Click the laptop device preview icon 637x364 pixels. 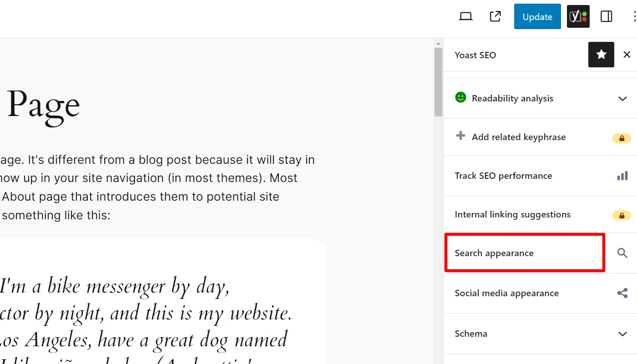(x=465, y=17)
